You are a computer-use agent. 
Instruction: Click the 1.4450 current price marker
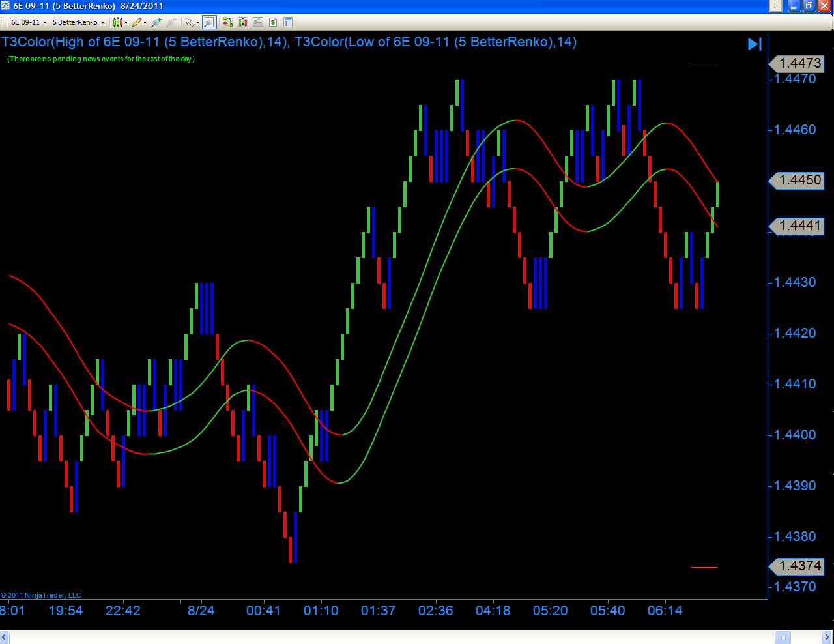pos(796,180)
